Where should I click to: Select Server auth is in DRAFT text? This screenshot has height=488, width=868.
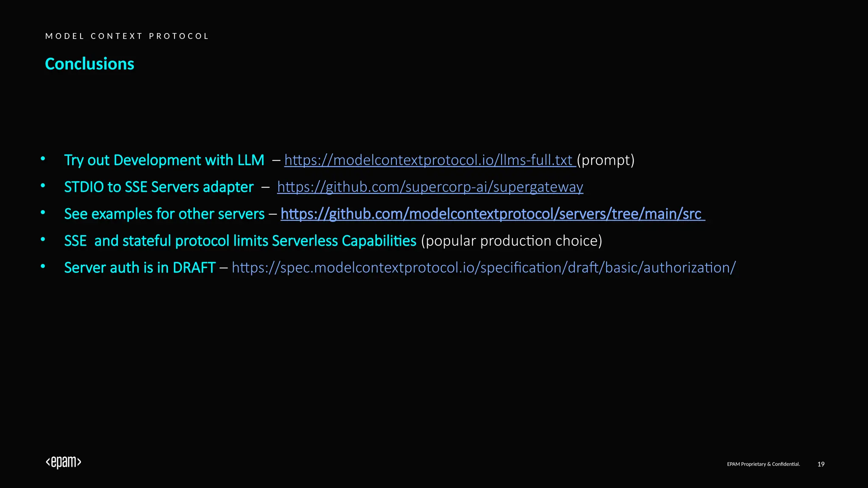pos(139,268)
